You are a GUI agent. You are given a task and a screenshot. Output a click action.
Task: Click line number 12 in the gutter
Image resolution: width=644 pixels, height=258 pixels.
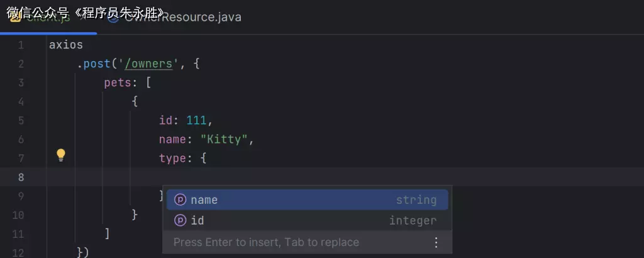coord(18,252)
